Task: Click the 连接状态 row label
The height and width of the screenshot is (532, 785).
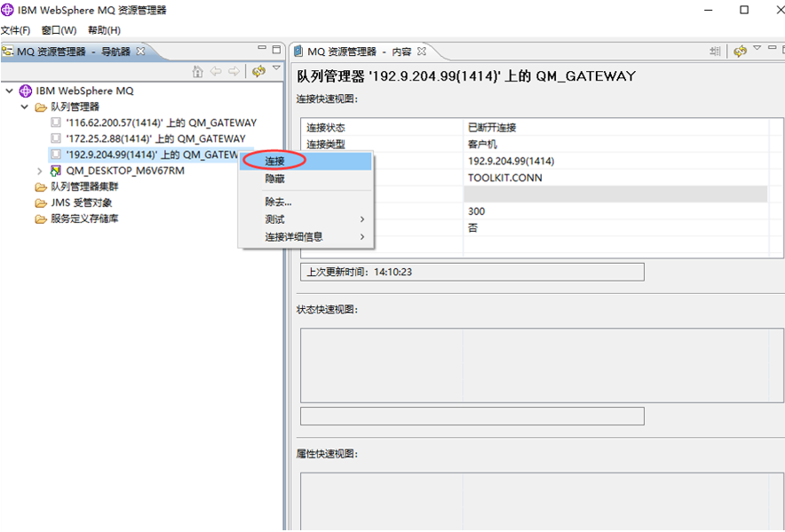Action: [326, 128]
